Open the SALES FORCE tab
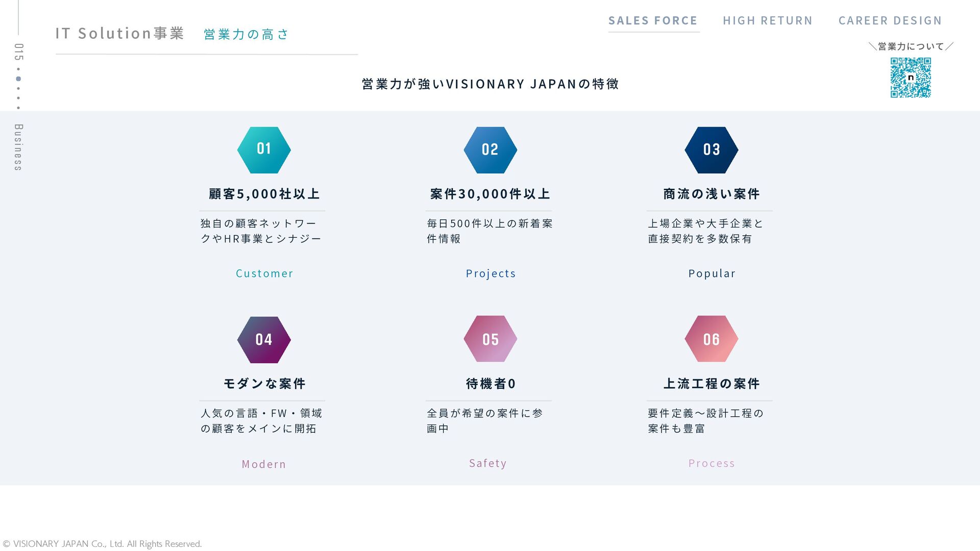 tap(653, 21)
